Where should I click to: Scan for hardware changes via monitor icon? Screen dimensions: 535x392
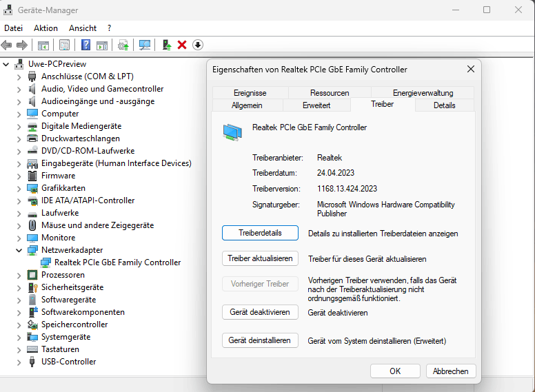coord(145,45)
